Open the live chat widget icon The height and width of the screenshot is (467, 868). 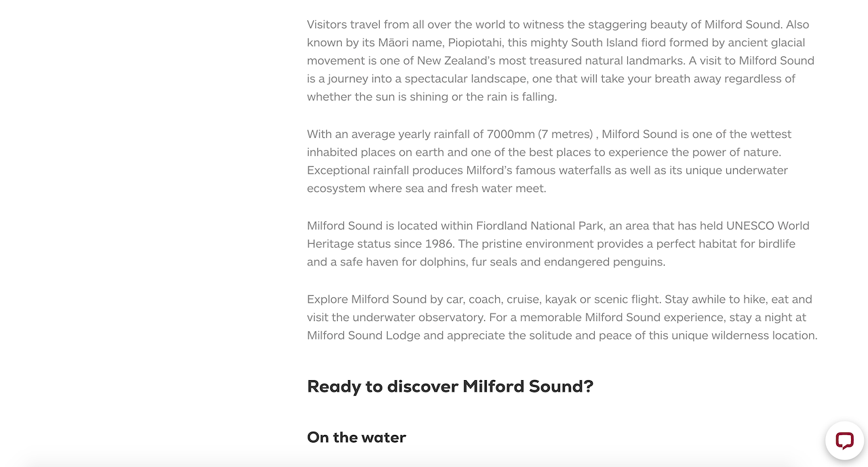pyautogui.click(x=844, y=441)
